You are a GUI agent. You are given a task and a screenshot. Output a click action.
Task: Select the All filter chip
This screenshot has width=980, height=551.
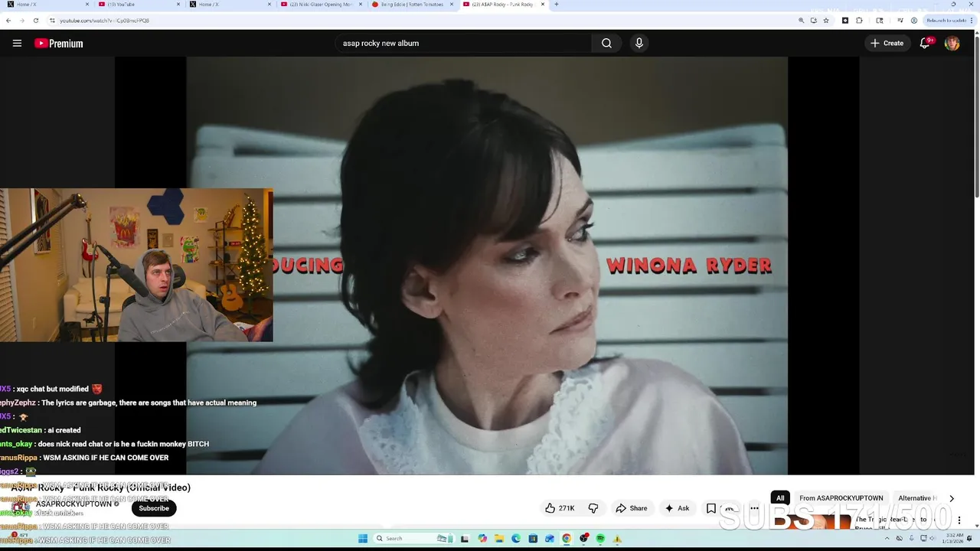(x=780, y=498)
